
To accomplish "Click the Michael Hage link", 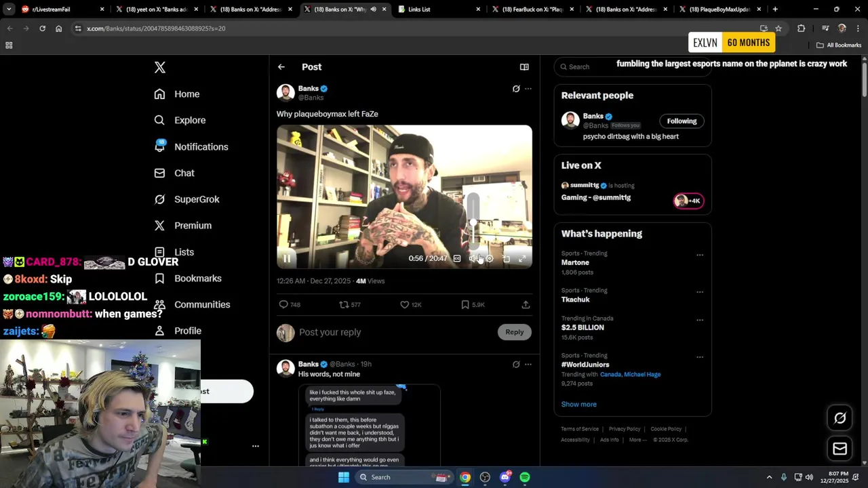I will click(642, 374).
